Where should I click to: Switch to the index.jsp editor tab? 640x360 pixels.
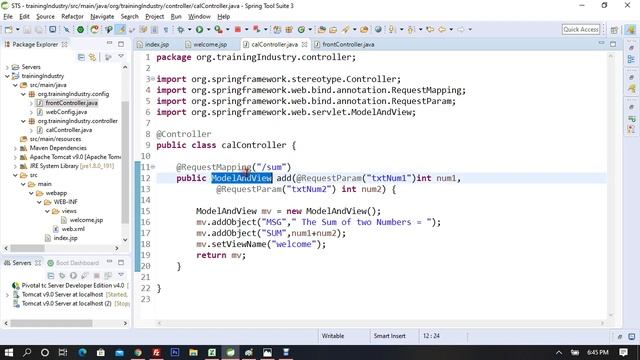[x=153, y=44]
